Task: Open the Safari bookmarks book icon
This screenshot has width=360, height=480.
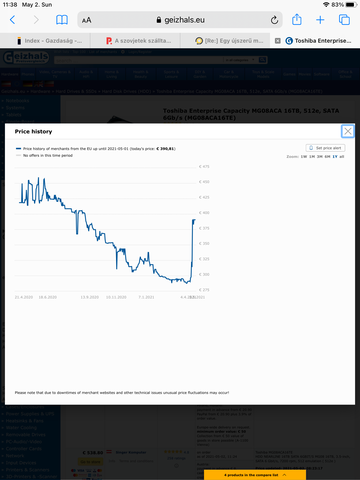Action: point(62,20)
